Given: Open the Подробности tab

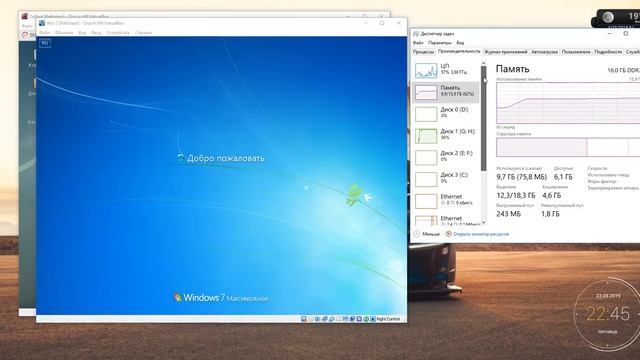Looking at the screenshot, I should [608, 52].
